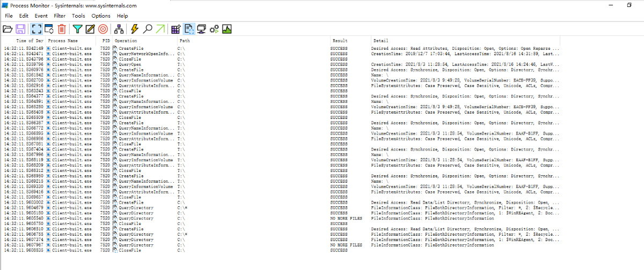The width and height of the screenshot is (644, 270).
Task: Click process icon in row 14:32:11.8366387
Action: click(48, 123)
